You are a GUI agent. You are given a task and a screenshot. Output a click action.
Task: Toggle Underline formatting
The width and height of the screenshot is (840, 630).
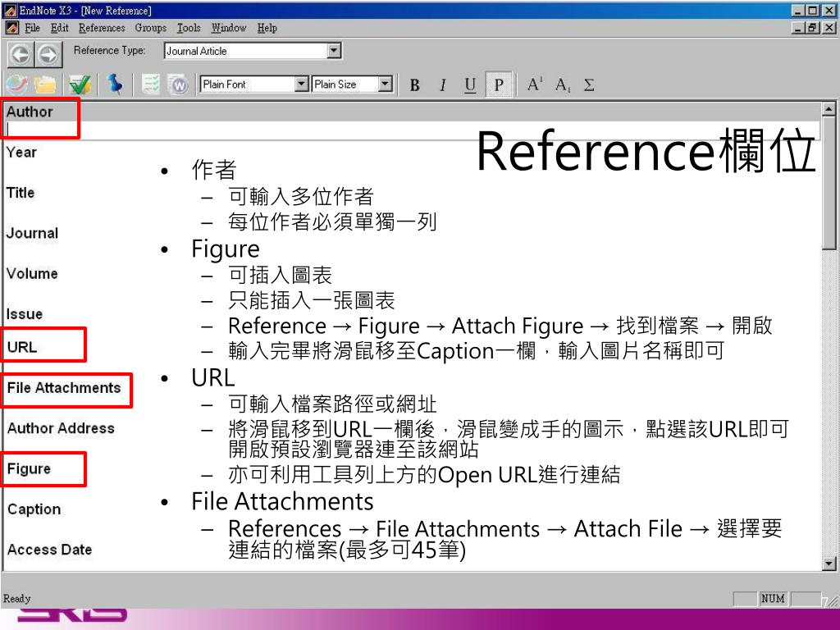click(x=470, y=84)
